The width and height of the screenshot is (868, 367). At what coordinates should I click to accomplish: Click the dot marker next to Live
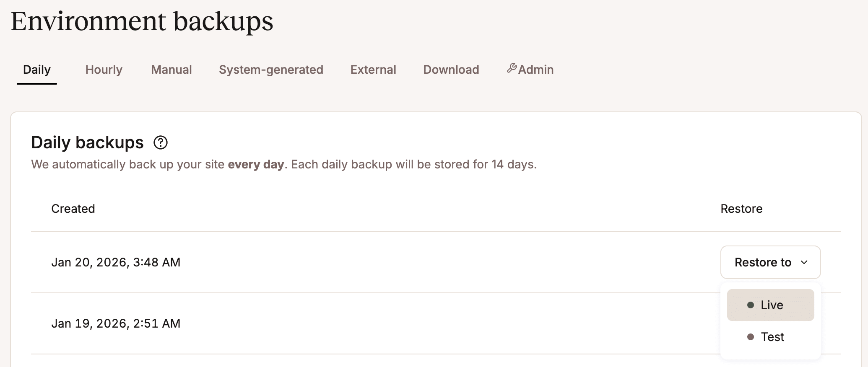tap(750, 305)
